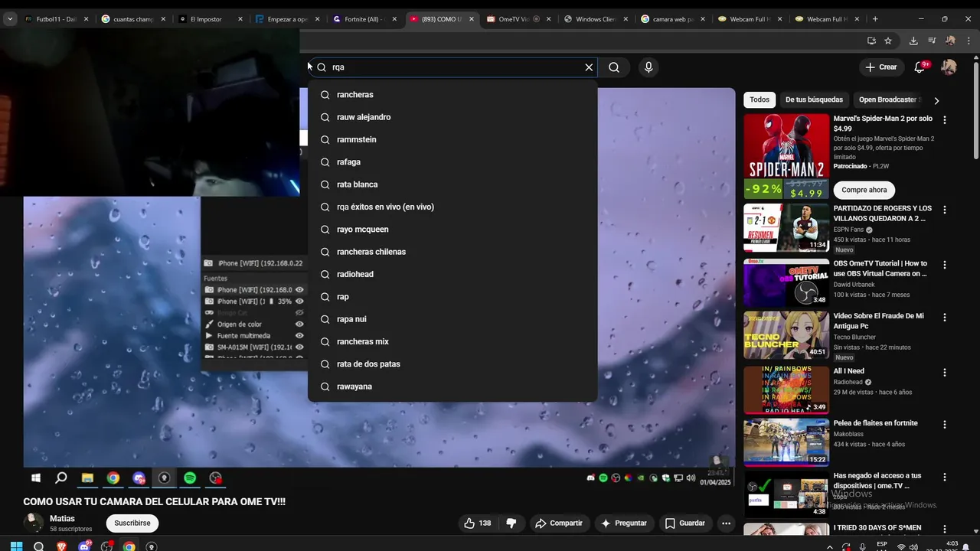
Task: Subscribe with Suscribirse button
Action: (132, 523)
